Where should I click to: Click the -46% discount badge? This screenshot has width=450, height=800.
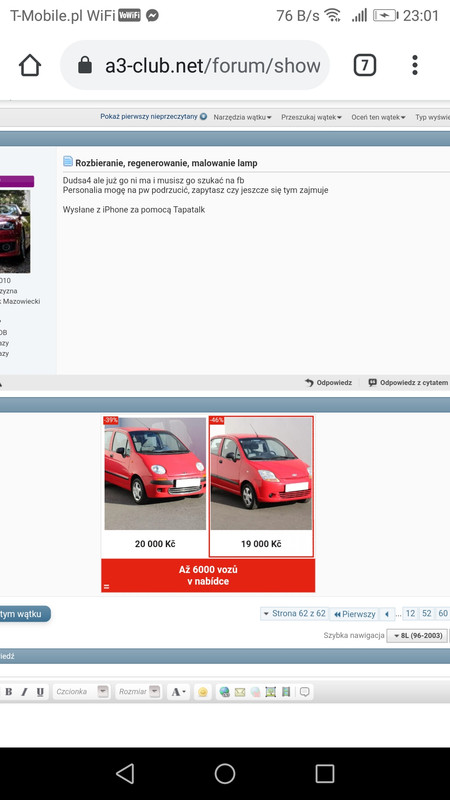point(217,420)
